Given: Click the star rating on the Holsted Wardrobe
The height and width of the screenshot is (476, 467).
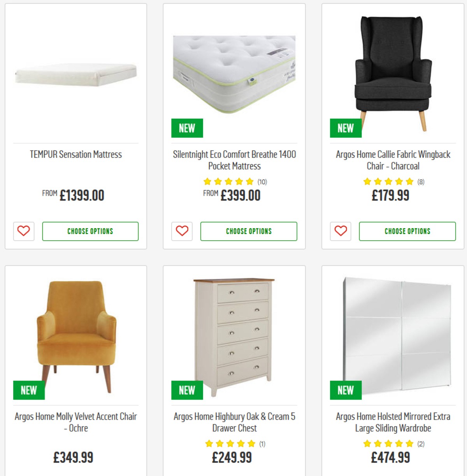Looking at the screenshot, I should (387, 443).
